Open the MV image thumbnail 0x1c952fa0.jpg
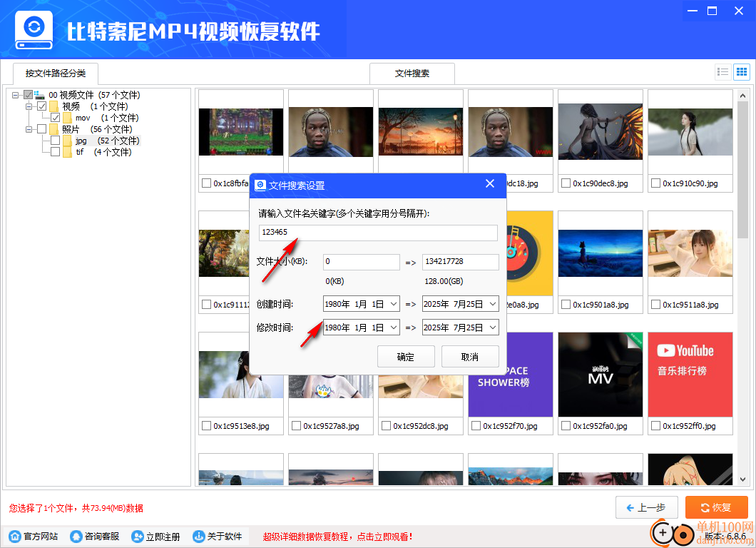 (601, 375)
